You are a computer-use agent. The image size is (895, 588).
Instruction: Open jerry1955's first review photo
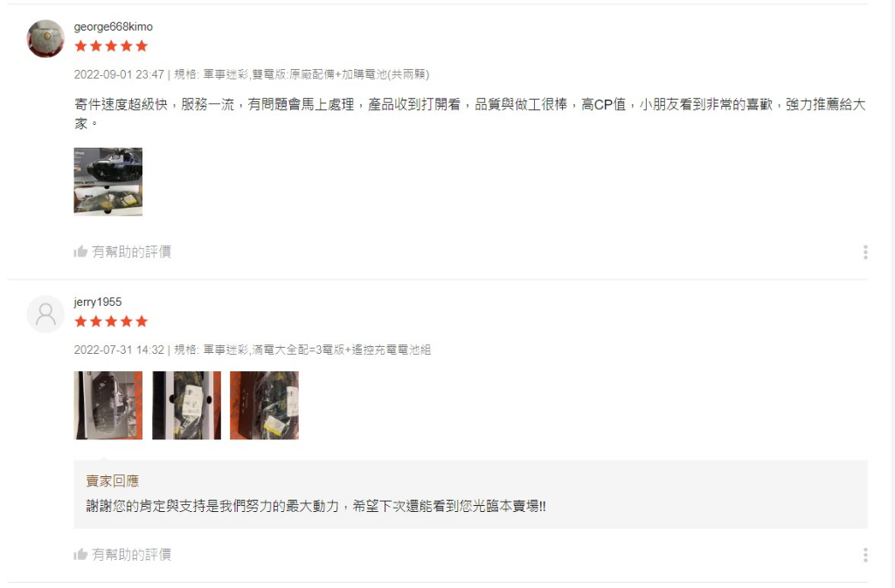coord(108,405)
